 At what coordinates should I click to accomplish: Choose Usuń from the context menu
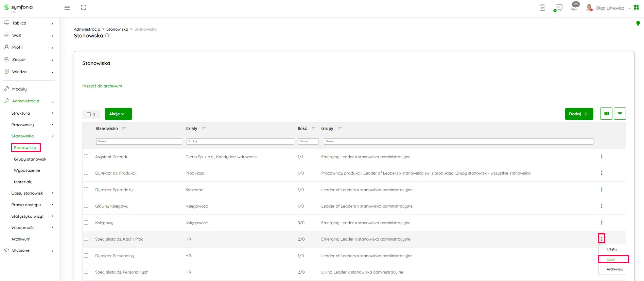611,259
